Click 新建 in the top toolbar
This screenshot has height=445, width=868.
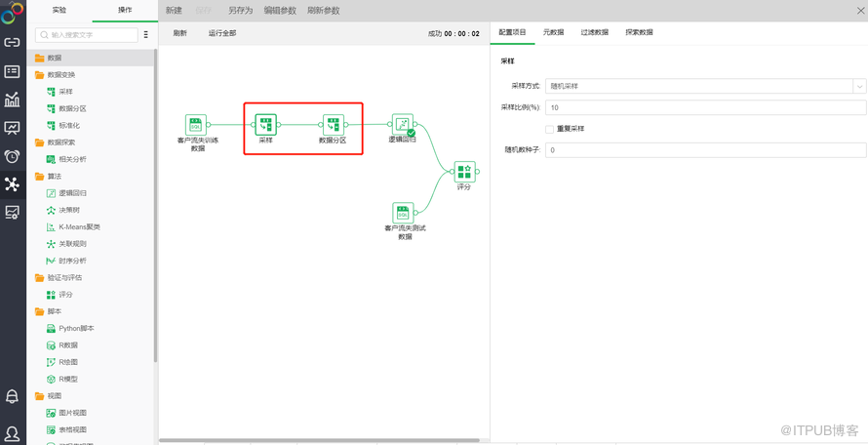click(174, 11)
